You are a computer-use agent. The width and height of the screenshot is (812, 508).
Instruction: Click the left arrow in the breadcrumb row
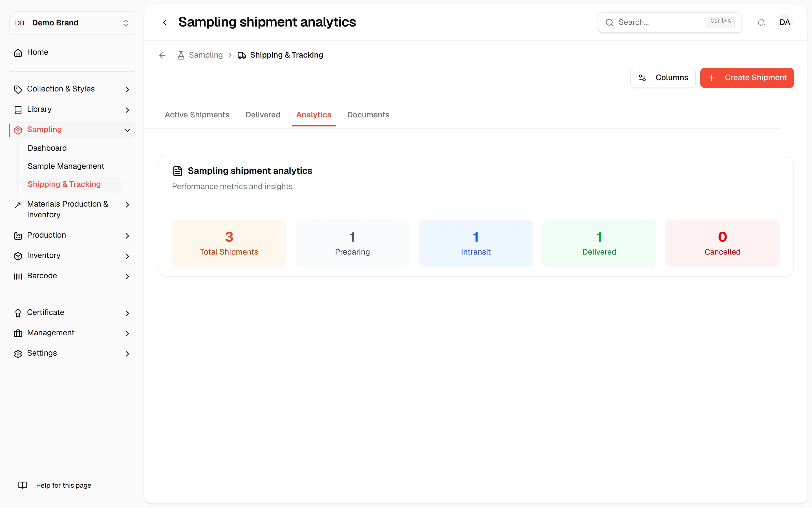(162, 55)
